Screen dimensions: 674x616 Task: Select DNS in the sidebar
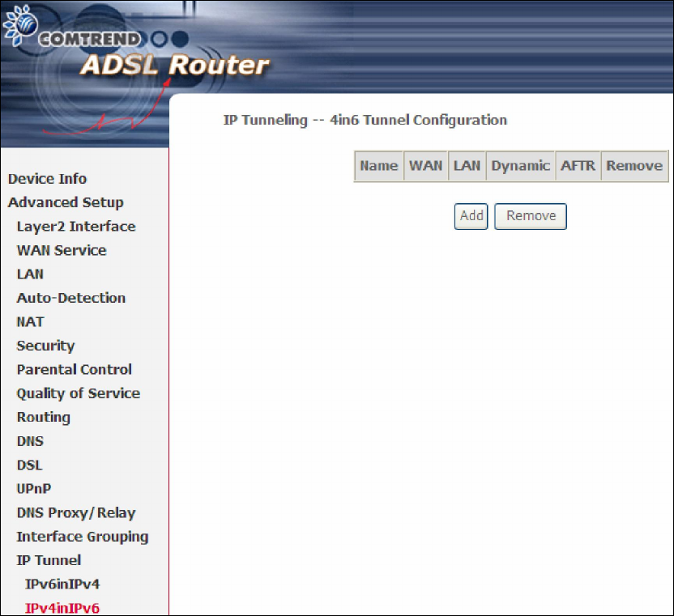[x=30, y=441]
